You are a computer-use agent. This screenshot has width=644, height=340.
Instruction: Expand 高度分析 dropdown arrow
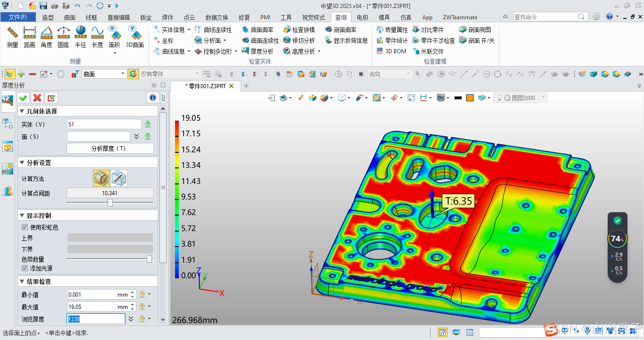coord(319,51)
